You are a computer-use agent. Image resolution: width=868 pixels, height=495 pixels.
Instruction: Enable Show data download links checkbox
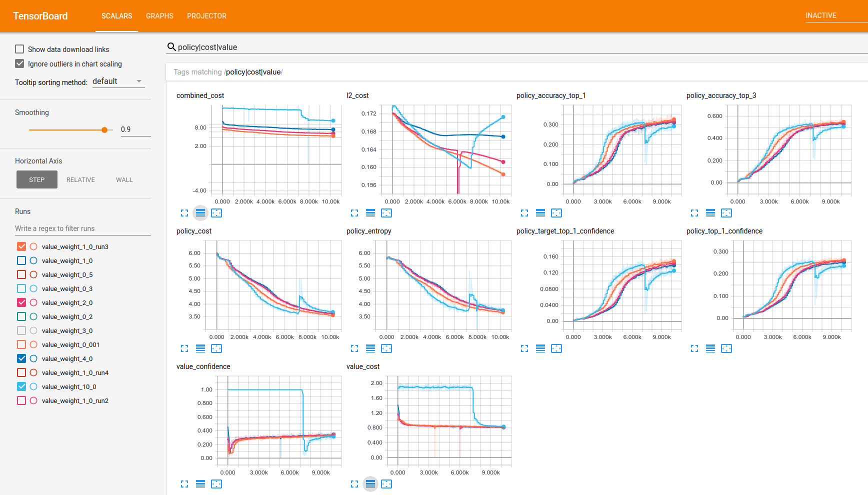[19, 49]
